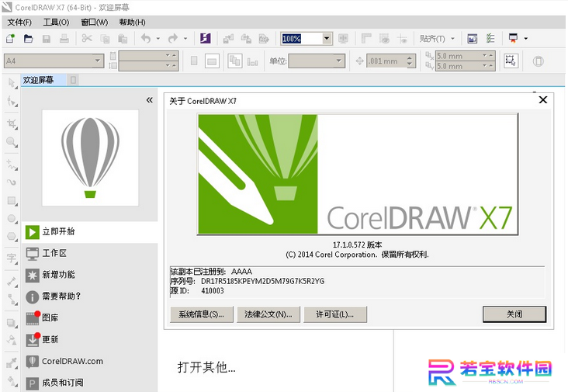Viewport: 568px width, 392px height.
Task: Click the purple Corel CONNECT search icon
Action: (x=206, y=38)
